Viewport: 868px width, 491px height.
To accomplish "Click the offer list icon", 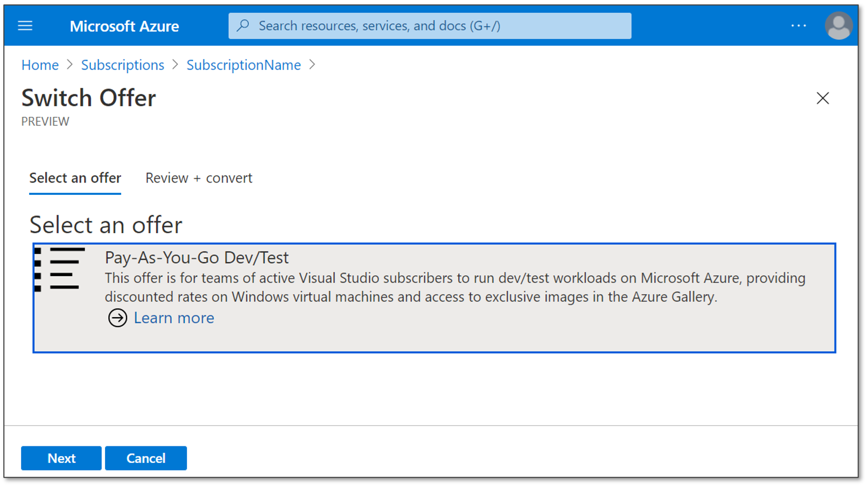I will click(x=60, y=269).
